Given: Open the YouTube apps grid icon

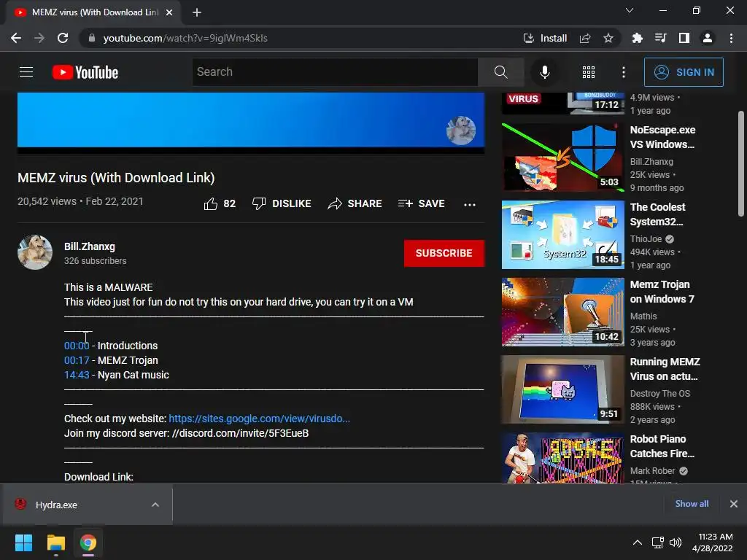Looking at the screenshot, I should tap(589, 72).
